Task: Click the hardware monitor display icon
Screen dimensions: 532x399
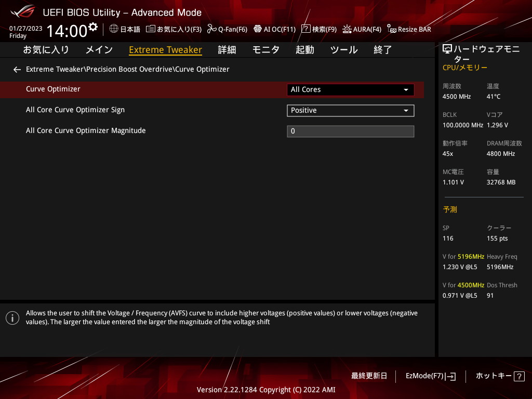Action: pyautogui.click(x=447, y=49)
